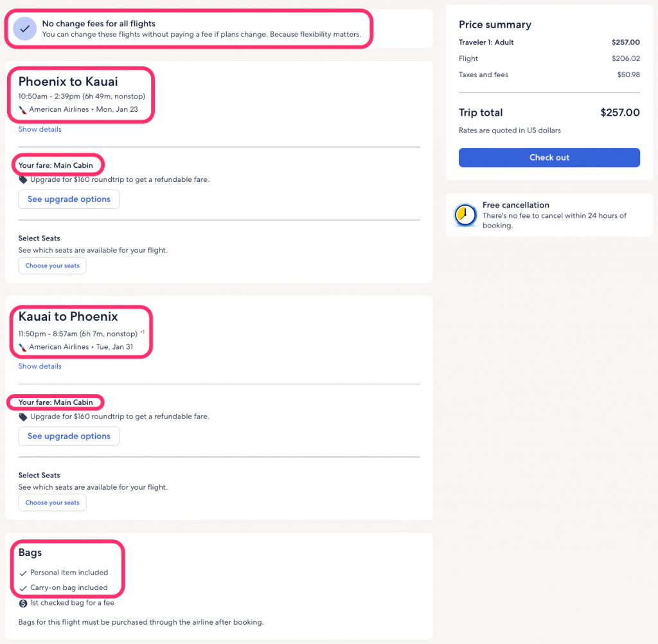Click the Kauai to Phoenix heading

pyautogui.click(x=68, y=316)
